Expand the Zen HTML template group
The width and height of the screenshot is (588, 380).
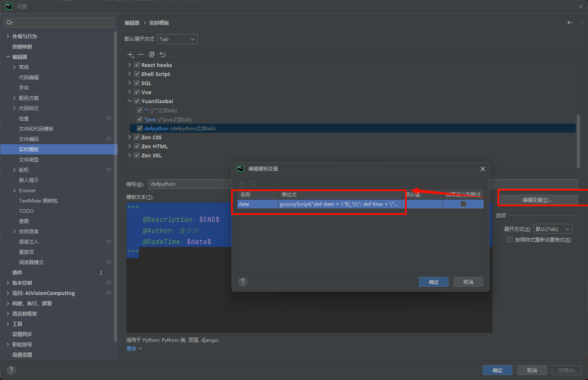click(130, 146)
